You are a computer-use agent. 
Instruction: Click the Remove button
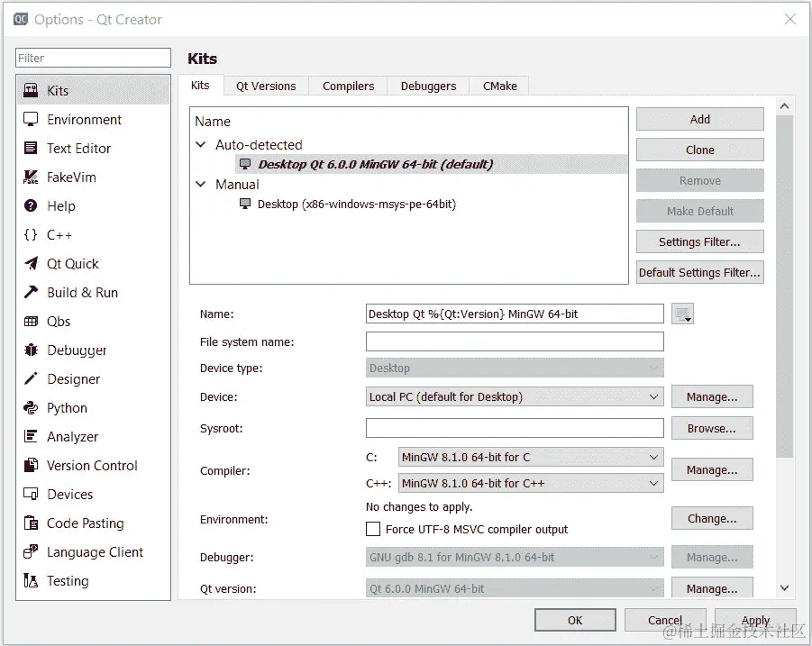coord(699,181)
